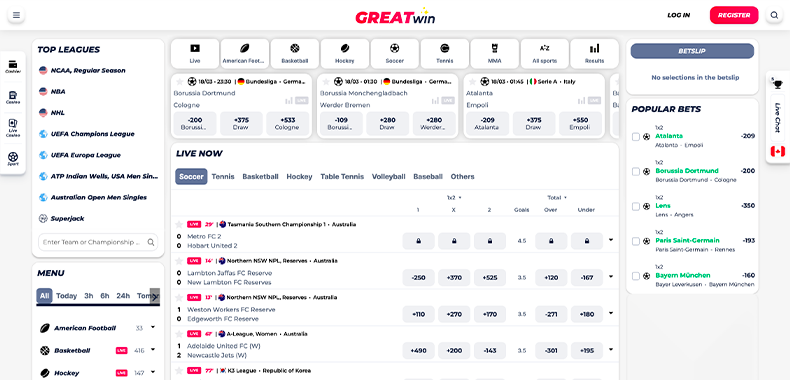This screenshot has height=380, width=790.
Task: Expand more markets for Metro FC 2 match
Action: point(611,240)
